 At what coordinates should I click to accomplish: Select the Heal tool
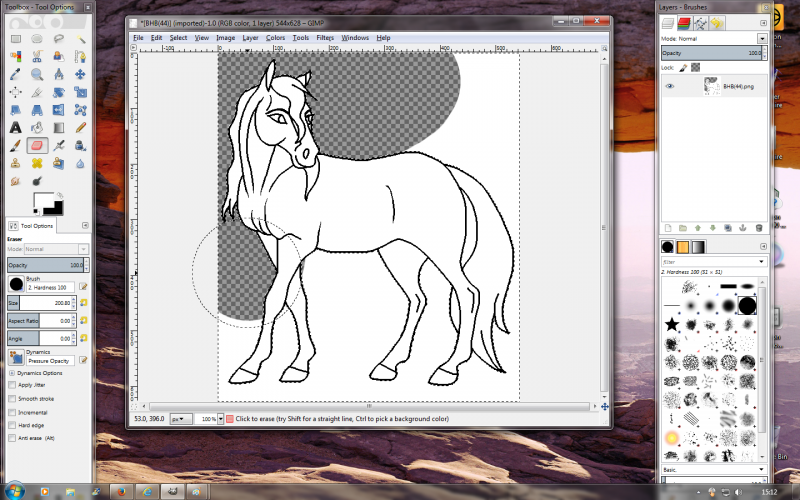click(x=37, y=163)
